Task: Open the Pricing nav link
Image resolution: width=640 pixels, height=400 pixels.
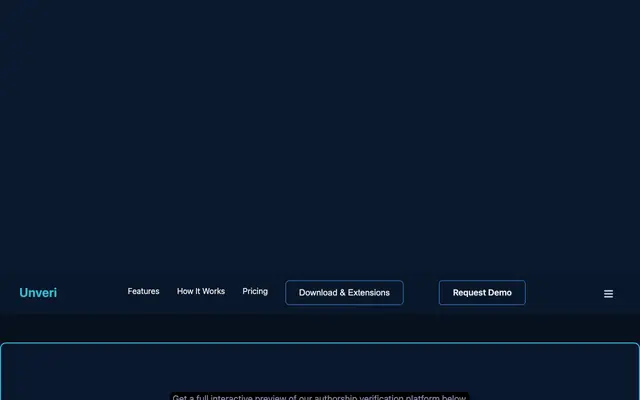Action: click(x=255, y=291)
